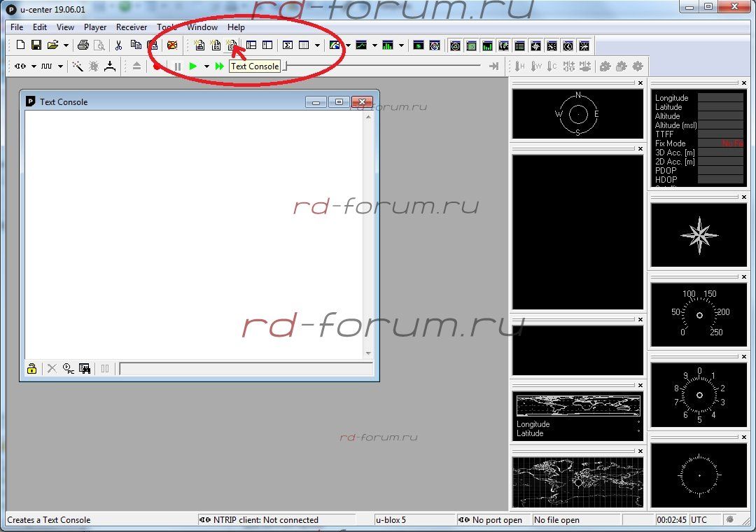Image resolution: width=756 pixels, height=532 pixels.
Task: Click the show PC time clock icon
Action: coord(68,369)
